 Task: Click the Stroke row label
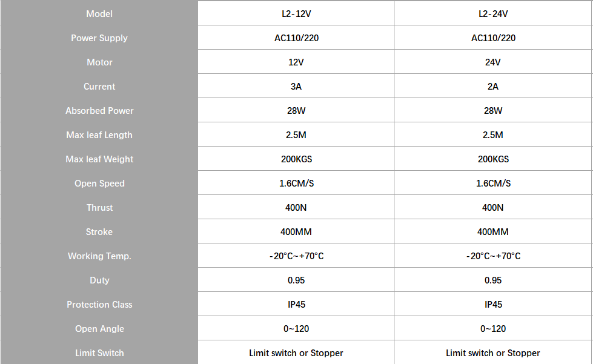99,231
